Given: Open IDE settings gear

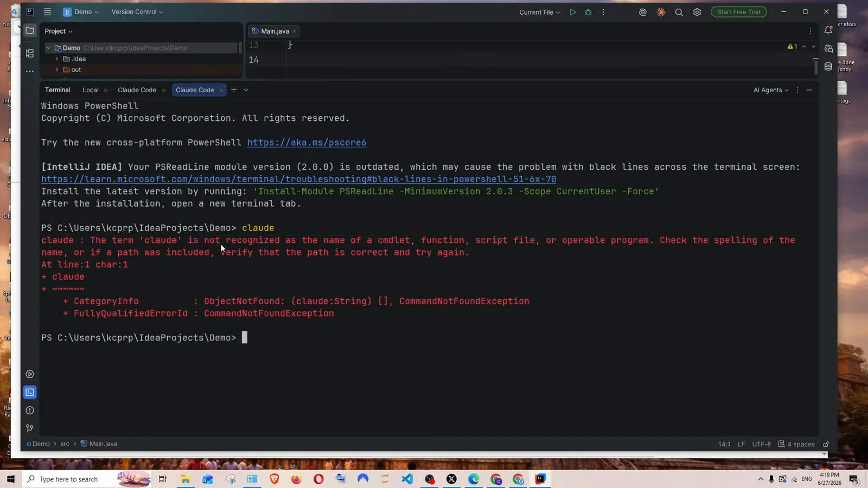Looking at the screenshot, I should (x=697, y=12).
